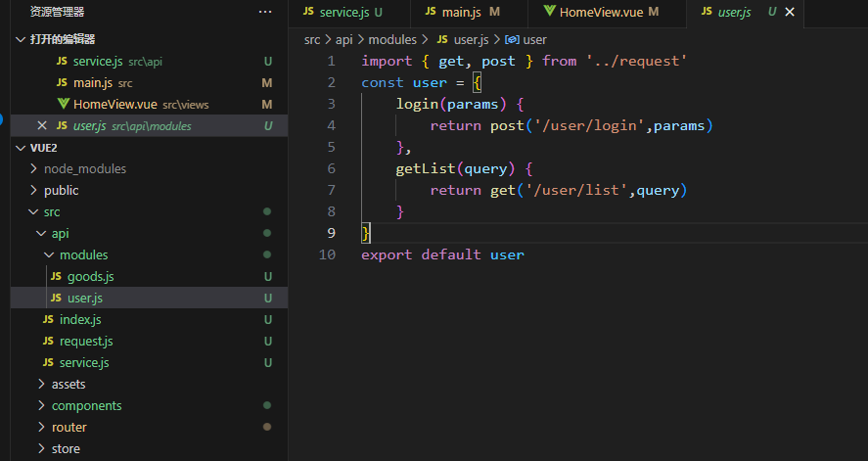Collapse the 打开的编辑器 section
Image resolution: width=868 pixels, height=461 pixels.
tap(21, 39)
